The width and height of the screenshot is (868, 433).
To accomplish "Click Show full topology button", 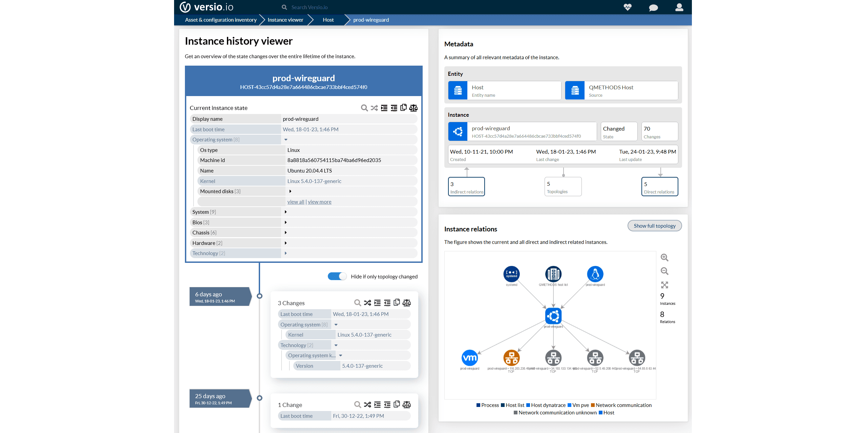I will tap(654, 226).
